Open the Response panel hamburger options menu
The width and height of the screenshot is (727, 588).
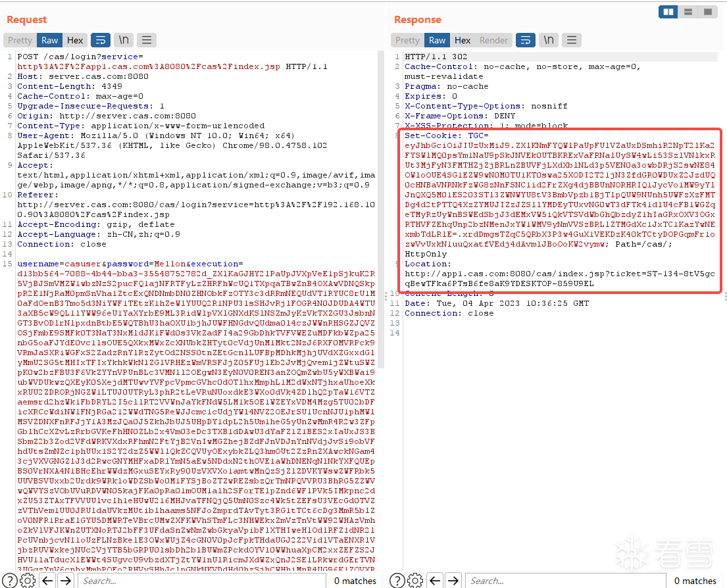click(572, 40)
